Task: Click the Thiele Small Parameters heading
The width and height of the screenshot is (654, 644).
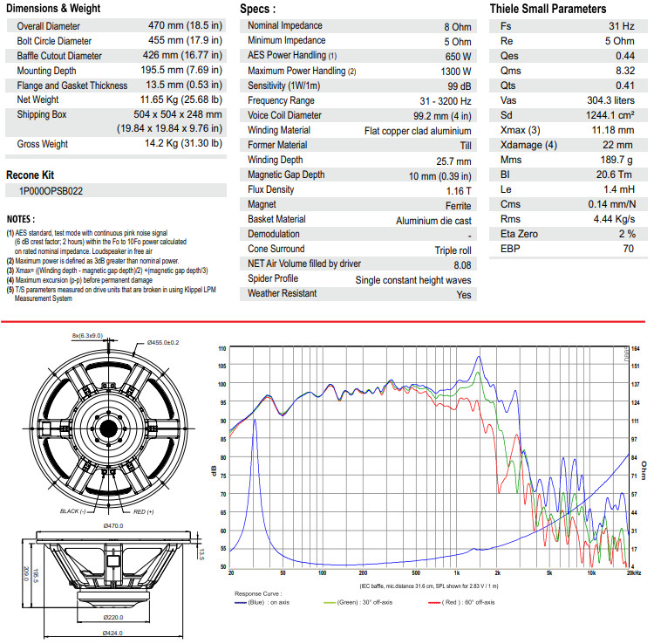Action: click(x=548, y=9)
